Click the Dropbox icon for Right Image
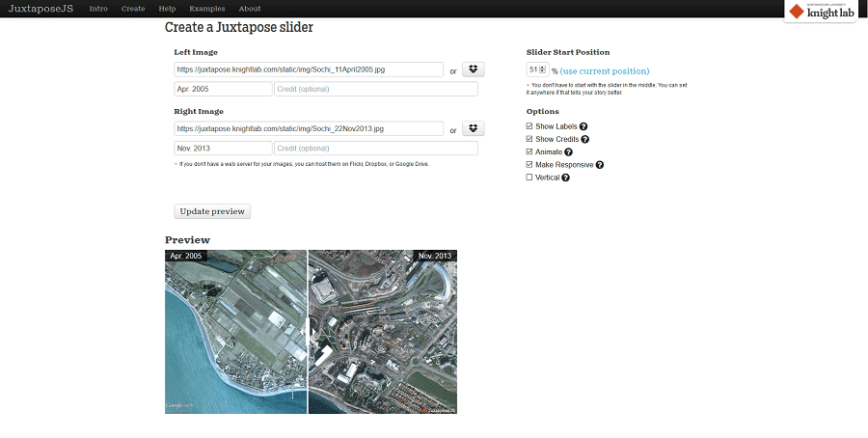The height and width of the screenshot is (438, 868). tap(474, 128)
